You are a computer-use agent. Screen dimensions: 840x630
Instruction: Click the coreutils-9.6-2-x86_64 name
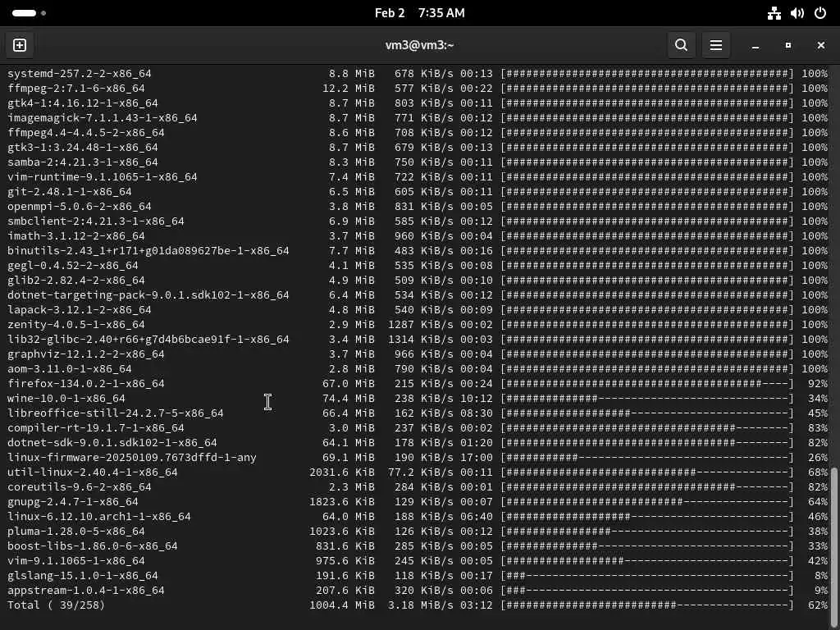80,487
